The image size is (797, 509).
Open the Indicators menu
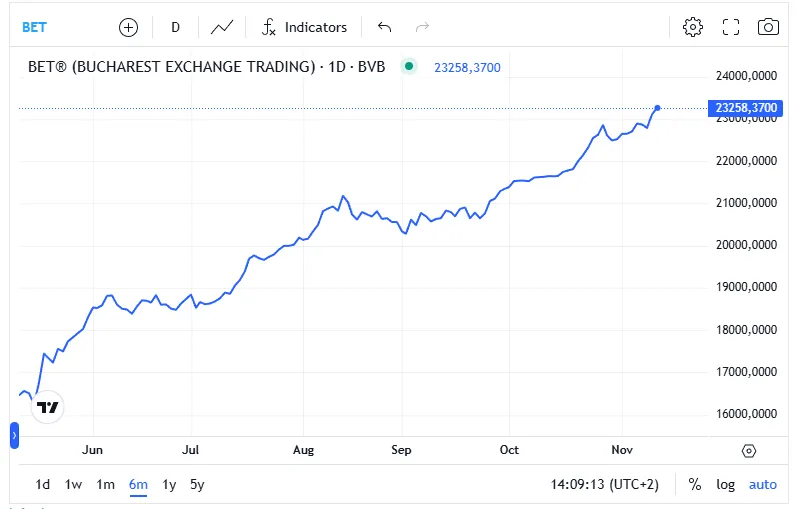(x=304, y=27)
